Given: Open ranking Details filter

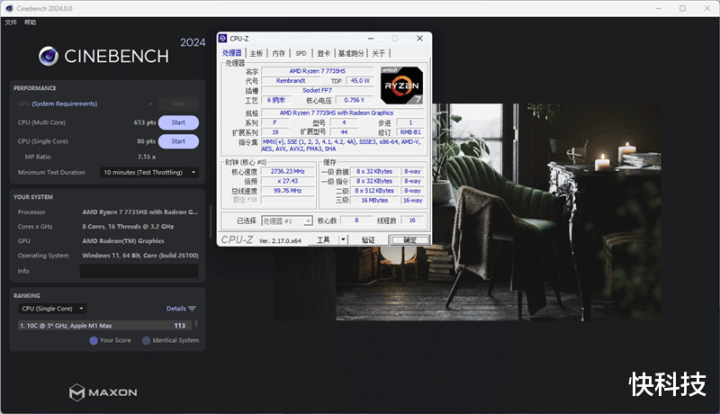Looking at the screenshot, I should pos(181,308).
